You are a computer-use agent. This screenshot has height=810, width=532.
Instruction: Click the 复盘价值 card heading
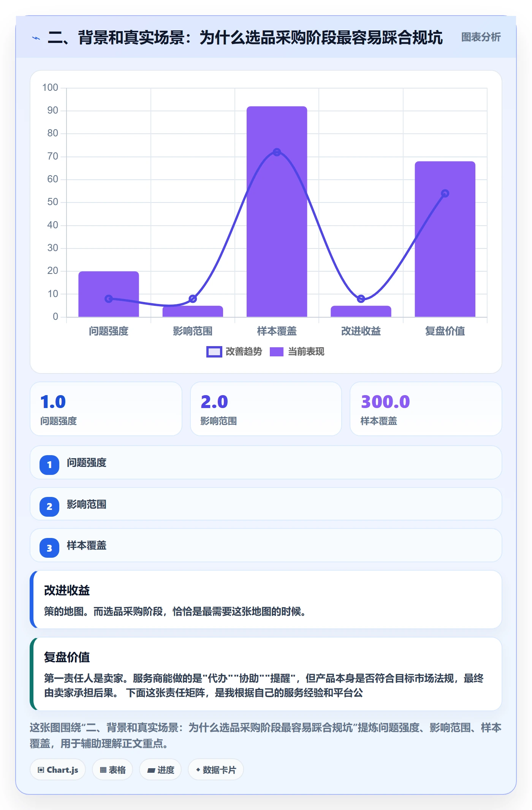pos(67,657)
